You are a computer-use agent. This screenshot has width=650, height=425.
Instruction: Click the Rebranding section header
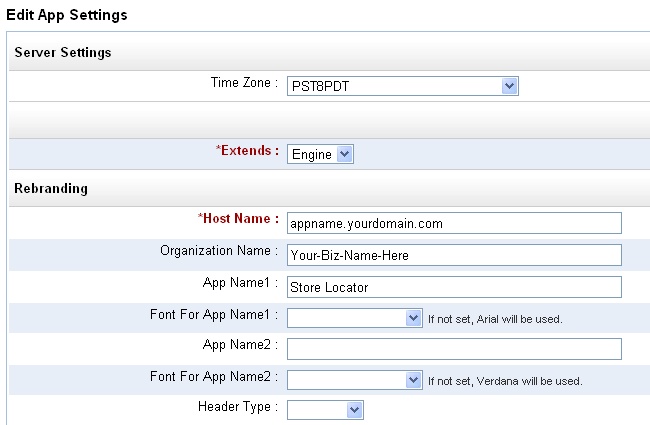[51, 188]
